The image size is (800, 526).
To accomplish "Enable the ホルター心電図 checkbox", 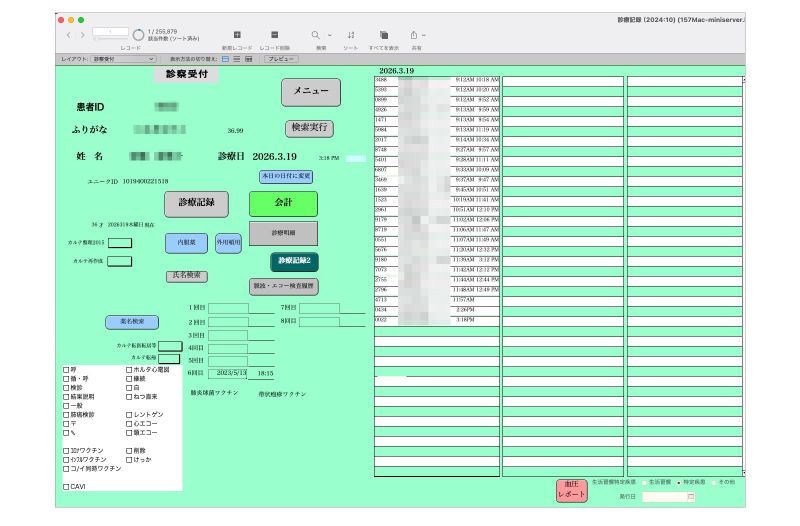I will tap(129, 370).
